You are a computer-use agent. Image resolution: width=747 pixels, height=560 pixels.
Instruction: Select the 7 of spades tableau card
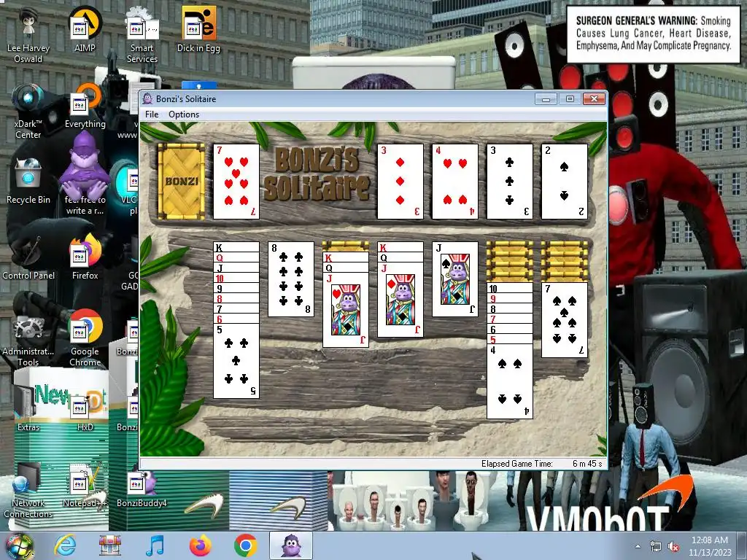coord(565,320)
